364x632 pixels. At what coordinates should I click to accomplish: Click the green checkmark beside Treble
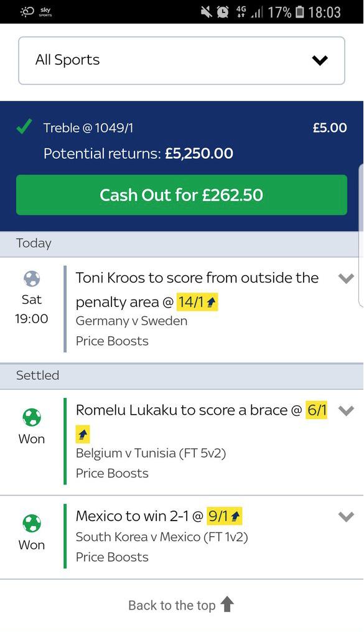pyautogui.click(x=24, y=127)
